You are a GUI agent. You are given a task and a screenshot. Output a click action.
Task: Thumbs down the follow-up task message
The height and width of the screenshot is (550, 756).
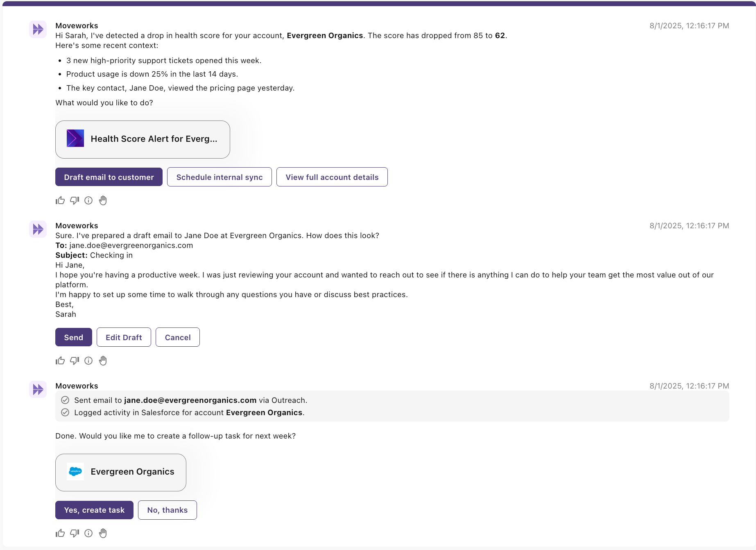click(x=75, y=533)
